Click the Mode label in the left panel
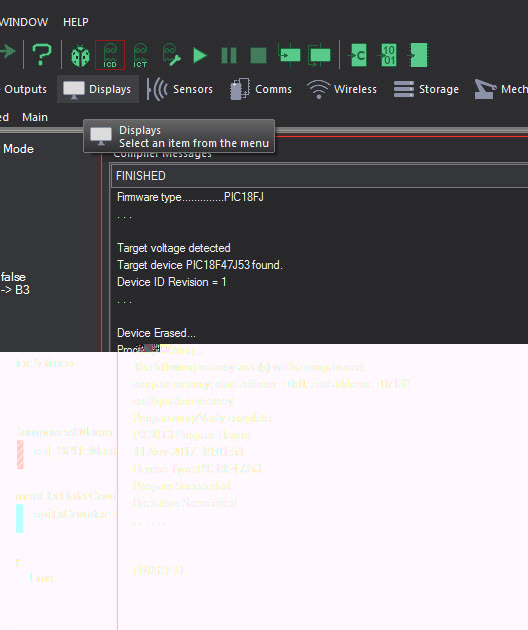This screenshot has width=528, height=630. tap(18, 149)
